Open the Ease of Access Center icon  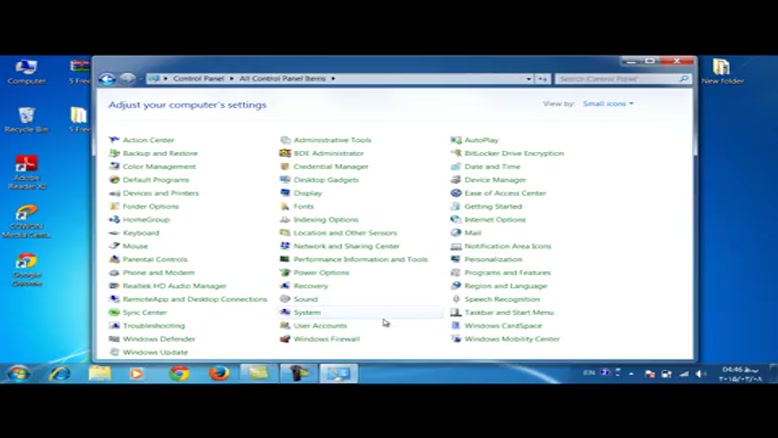pyautogui.click(x=455, y=193)
